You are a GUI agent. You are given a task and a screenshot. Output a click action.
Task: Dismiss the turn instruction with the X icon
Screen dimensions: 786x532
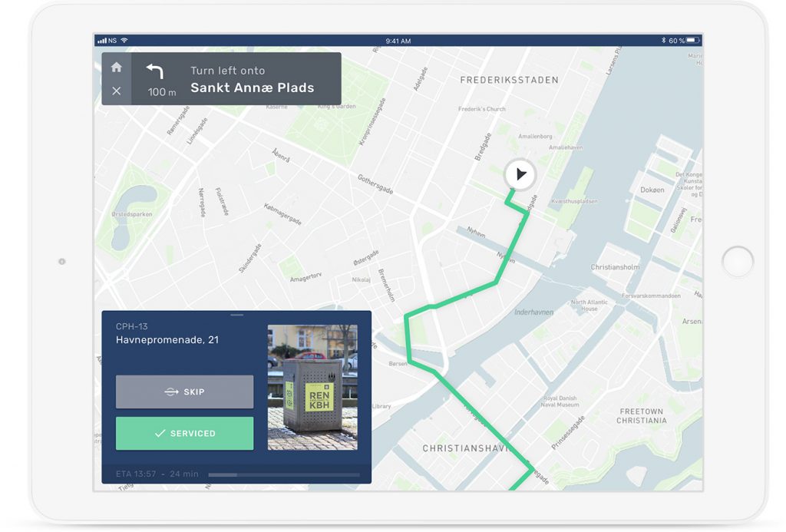(x=116, y=91)
